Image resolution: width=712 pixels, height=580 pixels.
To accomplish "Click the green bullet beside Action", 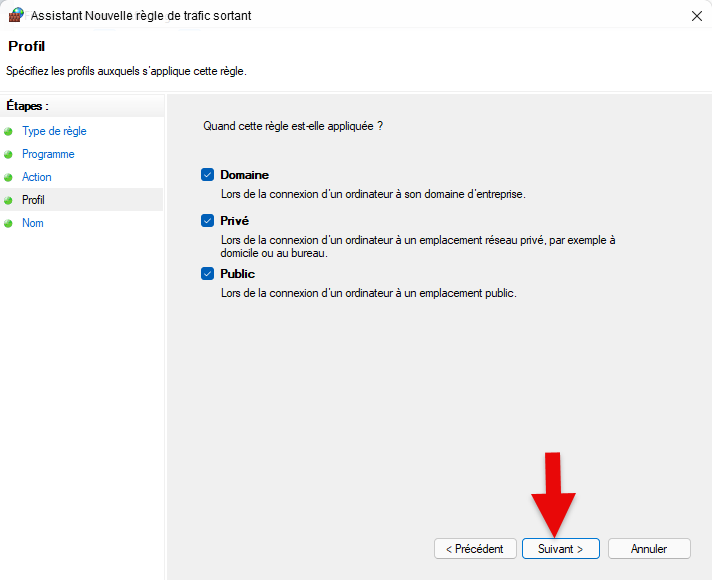I will tap(8, 177).
